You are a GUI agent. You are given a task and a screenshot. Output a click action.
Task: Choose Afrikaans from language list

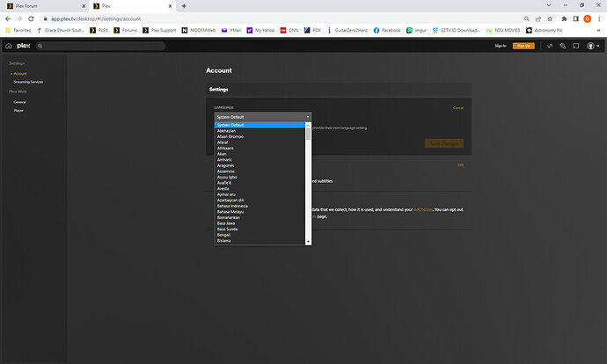pos(260,149)
